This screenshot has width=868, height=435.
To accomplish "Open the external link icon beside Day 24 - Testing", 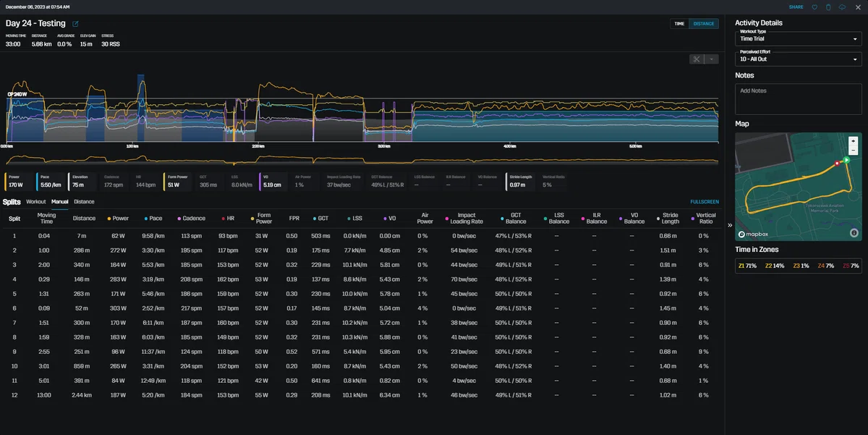I will coord(75,24).
